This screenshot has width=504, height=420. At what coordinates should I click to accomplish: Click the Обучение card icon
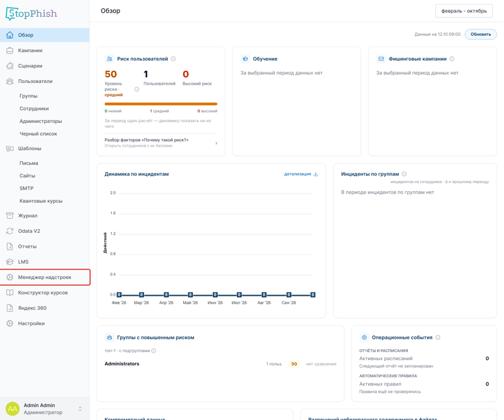pos(245,59)
